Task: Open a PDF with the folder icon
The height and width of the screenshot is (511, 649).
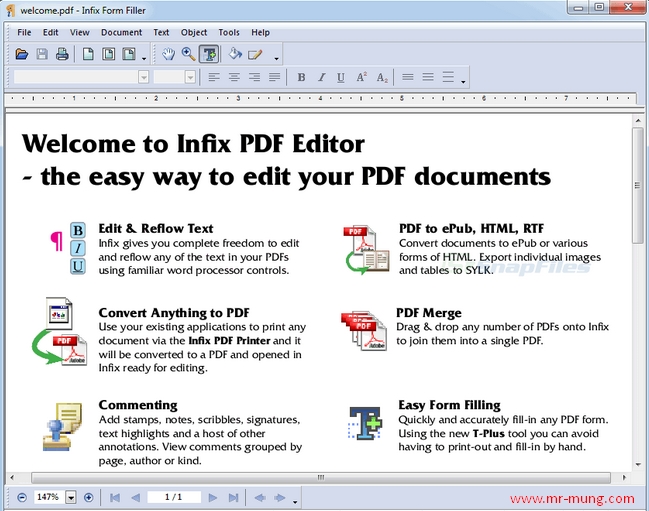Action: tap(22, 54)
